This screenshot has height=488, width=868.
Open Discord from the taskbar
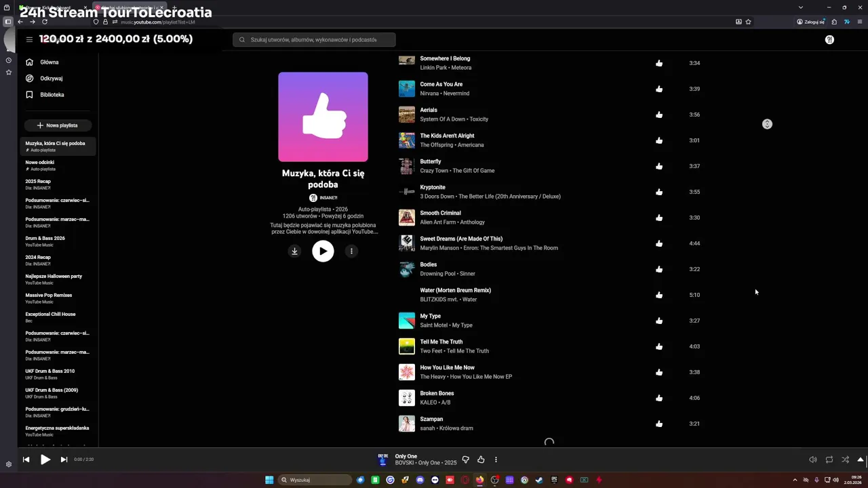(420, 480)
